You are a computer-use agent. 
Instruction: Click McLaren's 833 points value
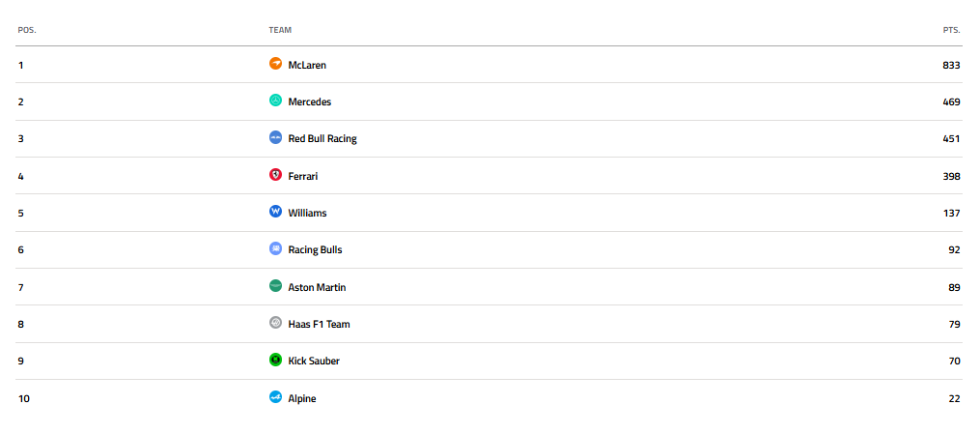tap(951, 65)
